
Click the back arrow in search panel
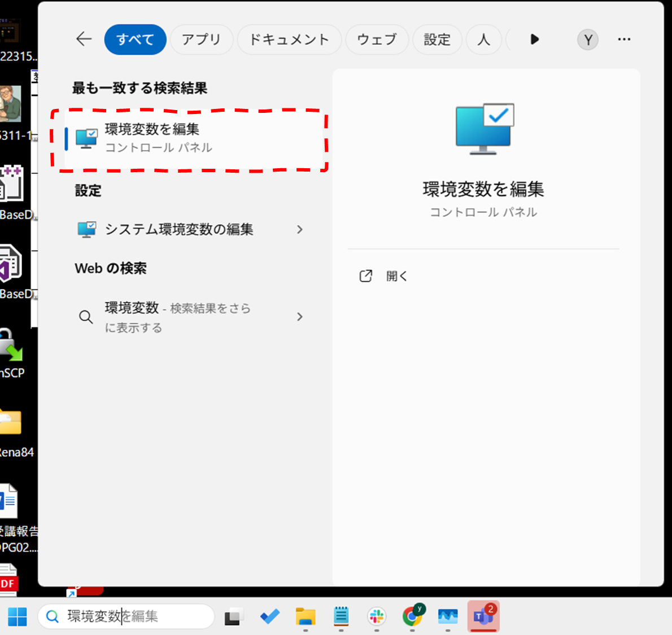[x=84, y=39]
